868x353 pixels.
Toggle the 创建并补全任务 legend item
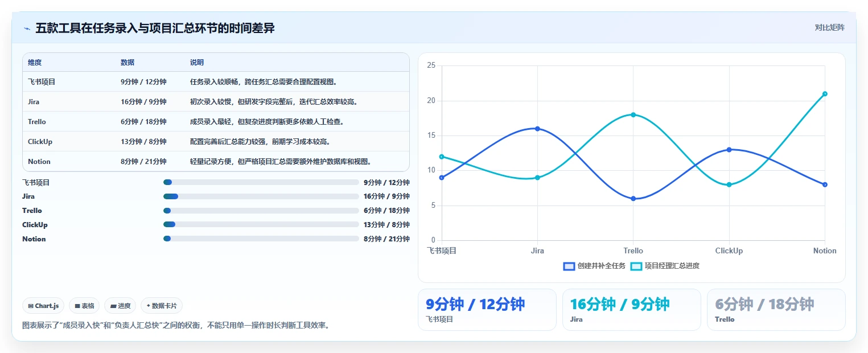click(594, 266)
